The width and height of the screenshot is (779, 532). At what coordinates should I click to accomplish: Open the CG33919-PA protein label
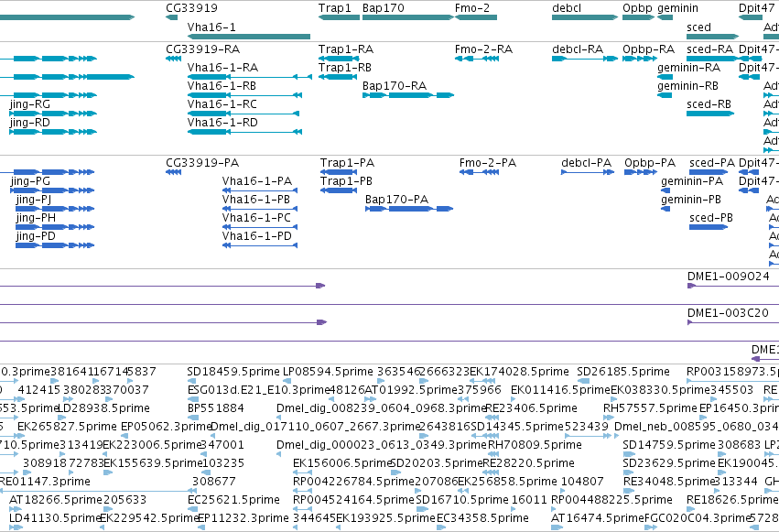202,163
